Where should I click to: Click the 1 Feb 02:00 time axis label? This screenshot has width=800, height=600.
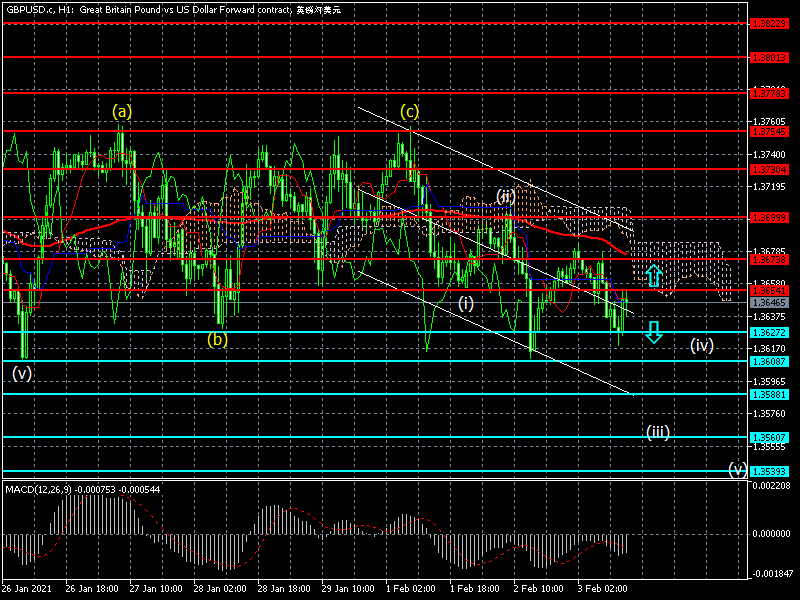point(413,590)
